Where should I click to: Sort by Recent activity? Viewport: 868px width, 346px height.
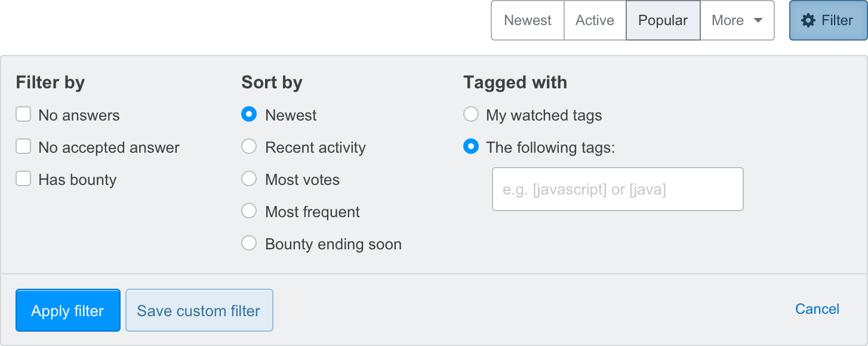[249, 147]
